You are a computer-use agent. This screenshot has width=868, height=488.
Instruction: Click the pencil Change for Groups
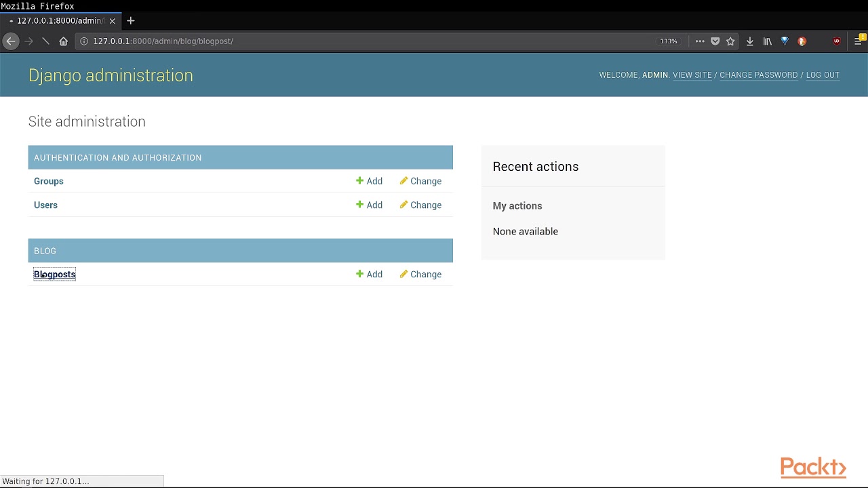421,182
